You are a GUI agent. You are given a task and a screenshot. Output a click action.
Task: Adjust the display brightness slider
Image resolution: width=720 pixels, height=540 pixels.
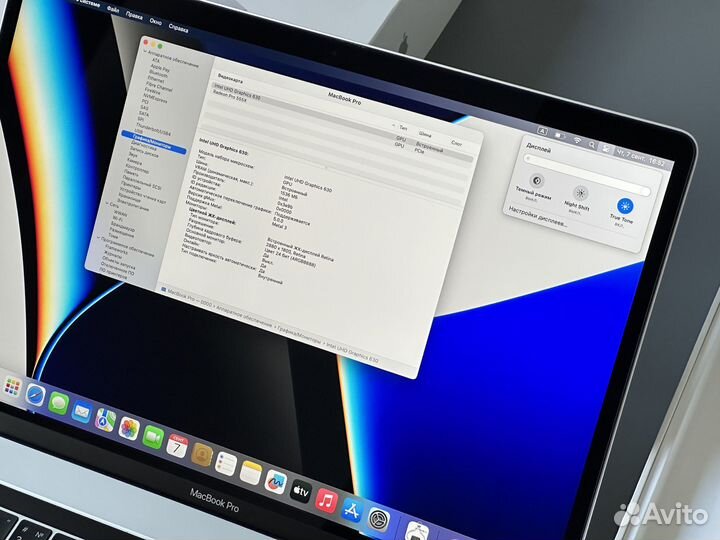click(x=587, y=175)
